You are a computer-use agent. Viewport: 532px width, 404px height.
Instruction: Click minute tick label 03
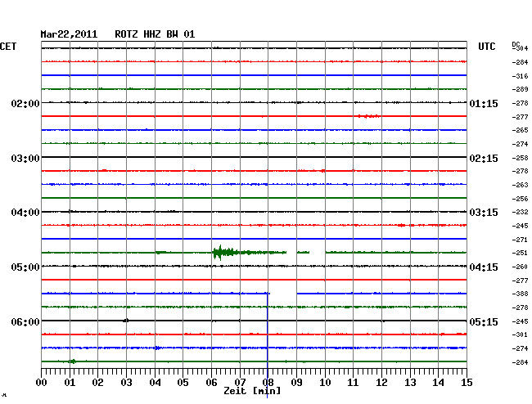pos(126,383)
